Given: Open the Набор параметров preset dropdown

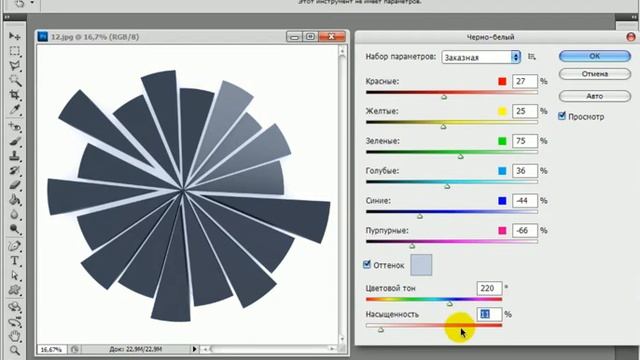Looking at the screenshot, I should tap(481, 57).
